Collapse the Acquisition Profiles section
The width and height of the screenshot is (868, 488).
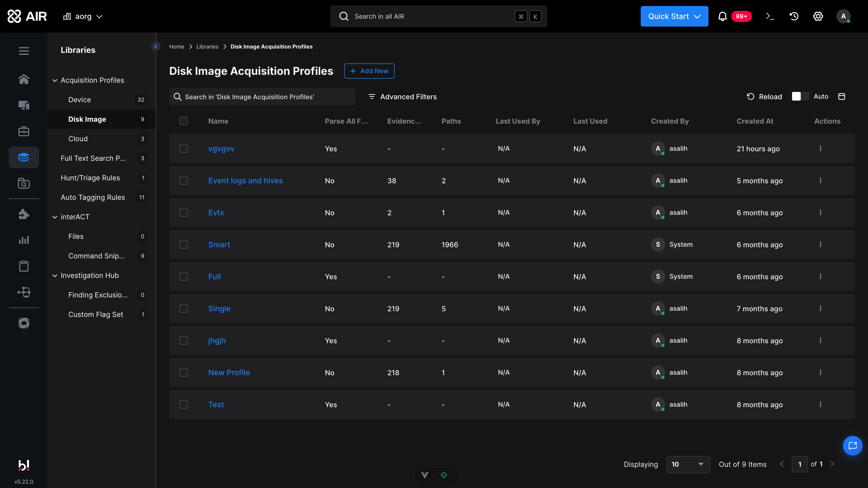coord(55,80)
